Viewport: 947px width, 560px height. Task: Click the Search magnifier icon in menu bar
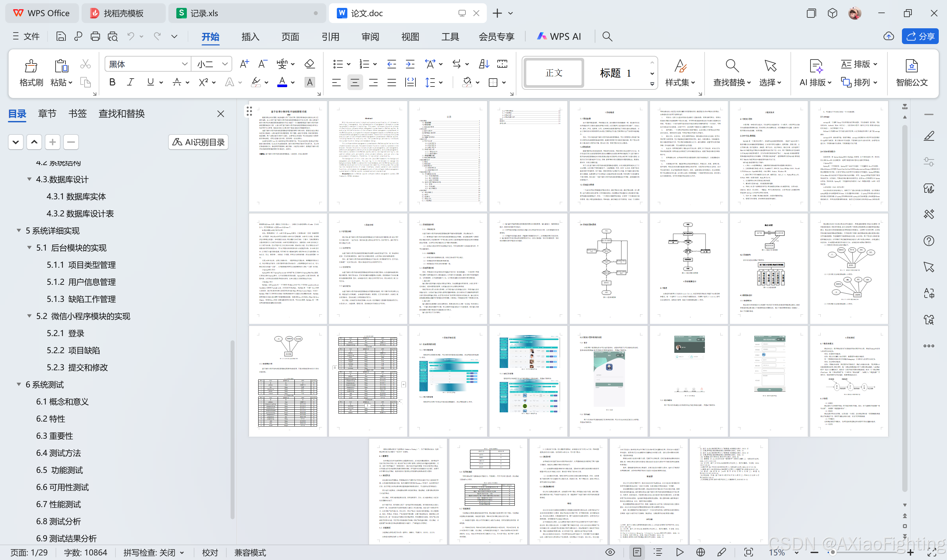coord(607,36)
